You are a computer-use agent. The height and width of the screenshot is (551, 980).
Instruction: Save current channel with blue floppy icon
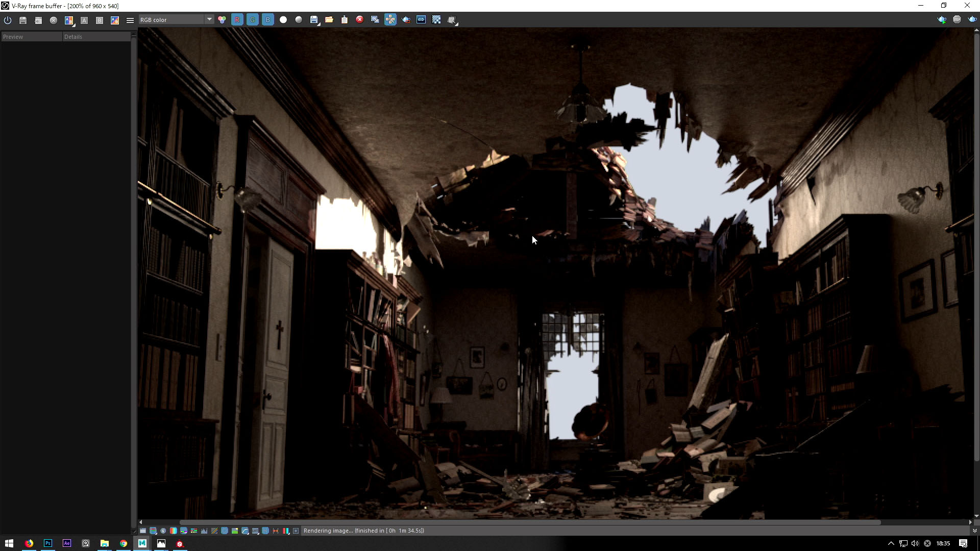click(x=314, y=20)
